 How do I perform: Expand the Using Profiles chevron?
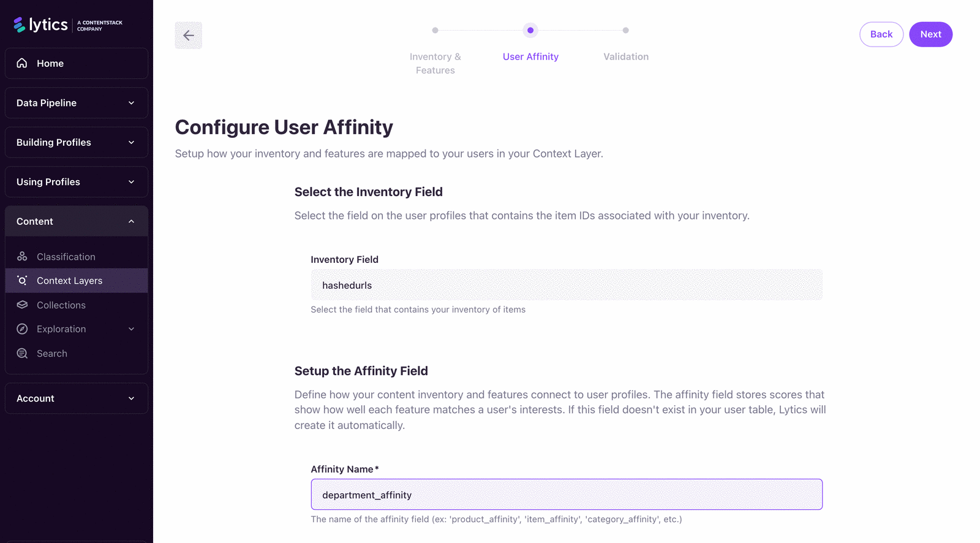[x=131, y=182]
